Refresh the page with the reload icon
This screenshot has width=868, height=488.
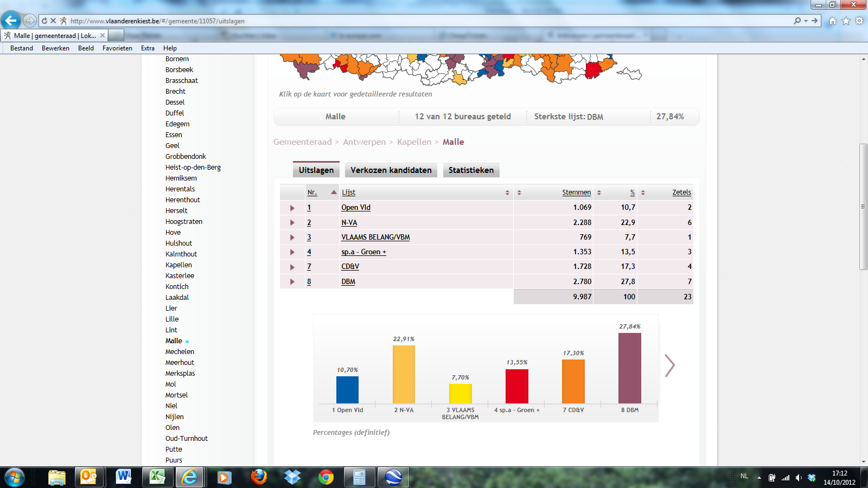44,21
